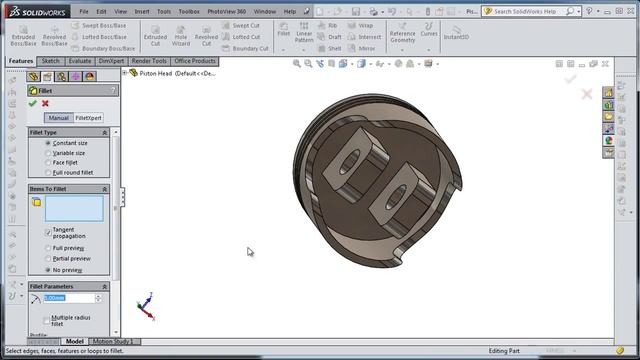Screen dimensions: 640x360
Task: Toggle Tangent propagation checkbox
Action: pyautogui.click(x=48, y=233)
